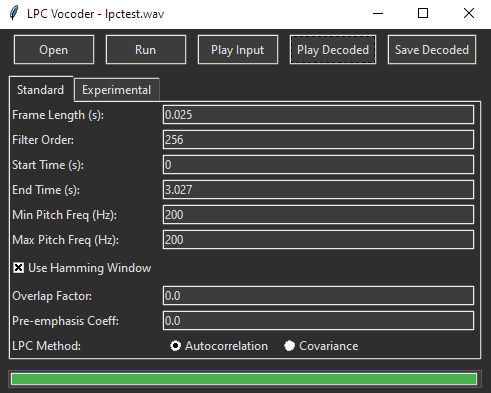
Task: Edit the Frame Length field
Action: coord(318,115)
